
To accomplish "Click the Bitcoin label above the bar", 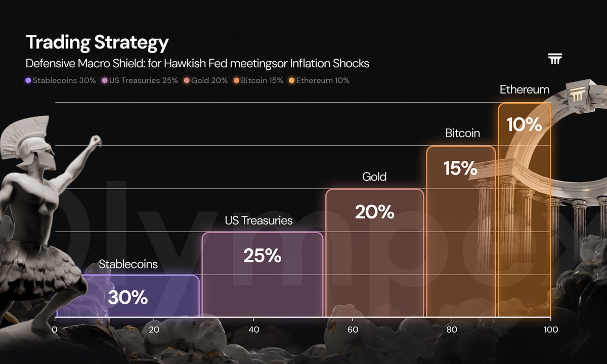I will click(462, 133).
